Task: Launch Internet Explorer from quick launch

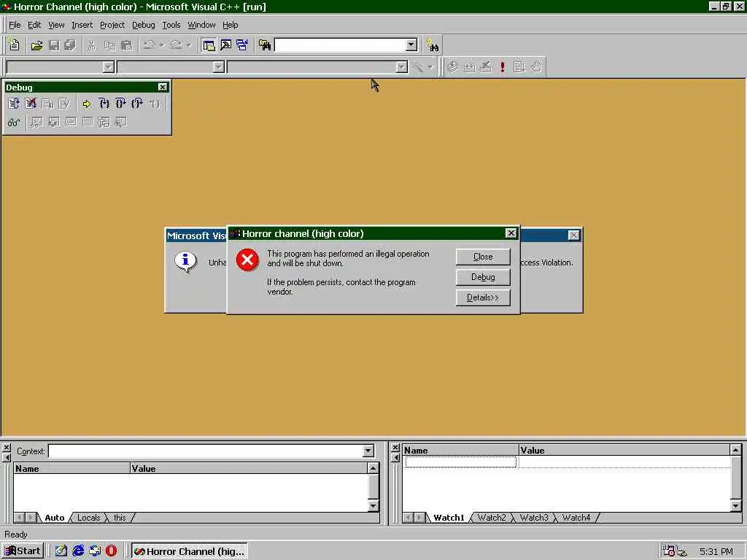Action: (x=78, y=551)
